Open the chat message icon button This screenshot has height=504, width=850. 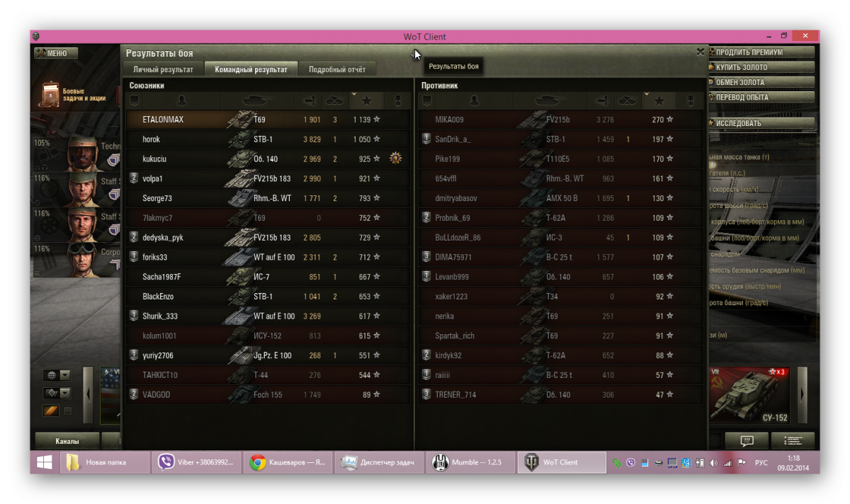[x=747, y=440]
